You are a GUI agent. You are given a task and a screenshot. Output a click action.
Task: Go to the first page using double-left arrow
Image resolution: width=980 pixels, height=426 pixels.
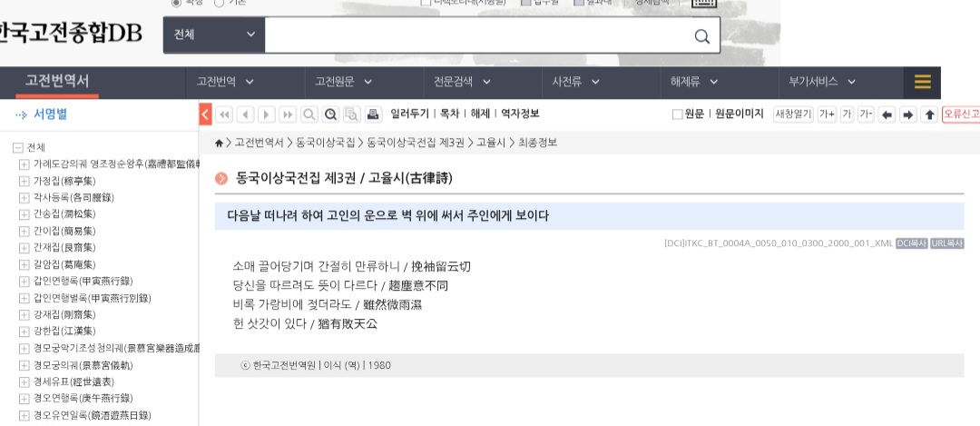224,114
